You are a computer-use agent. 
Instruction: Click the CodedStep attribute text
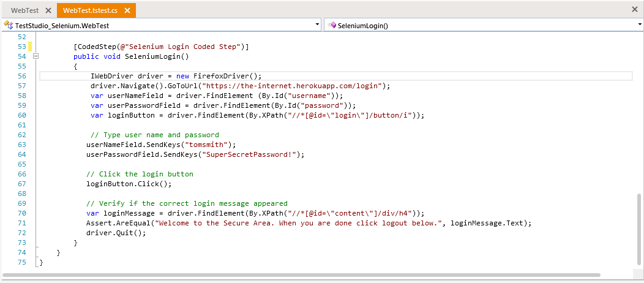coord(161,47)
